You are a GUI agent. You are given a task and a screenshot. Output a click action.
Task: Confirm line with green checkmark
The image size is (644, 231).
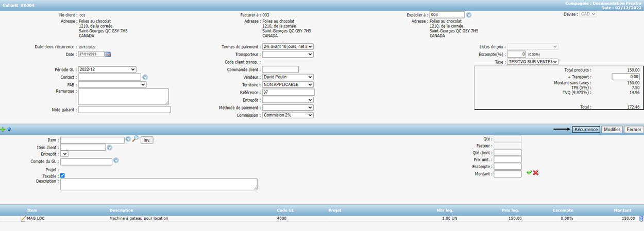pos(529,173)
